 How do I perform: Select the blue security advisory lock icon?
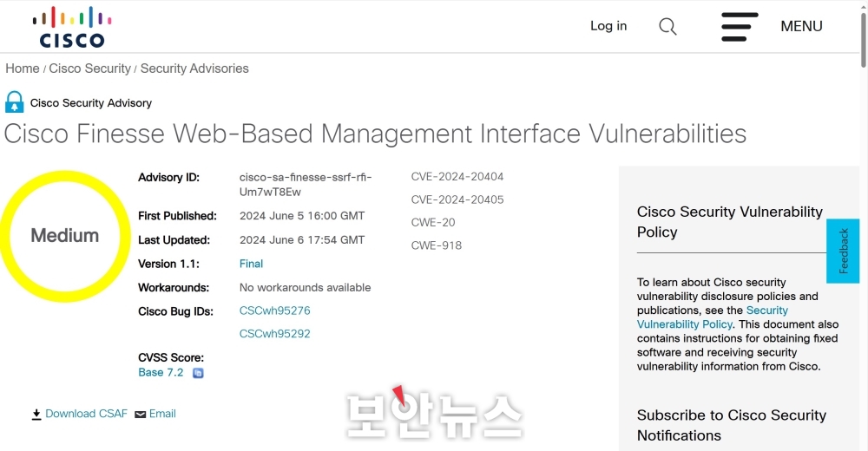pos(15,102)
